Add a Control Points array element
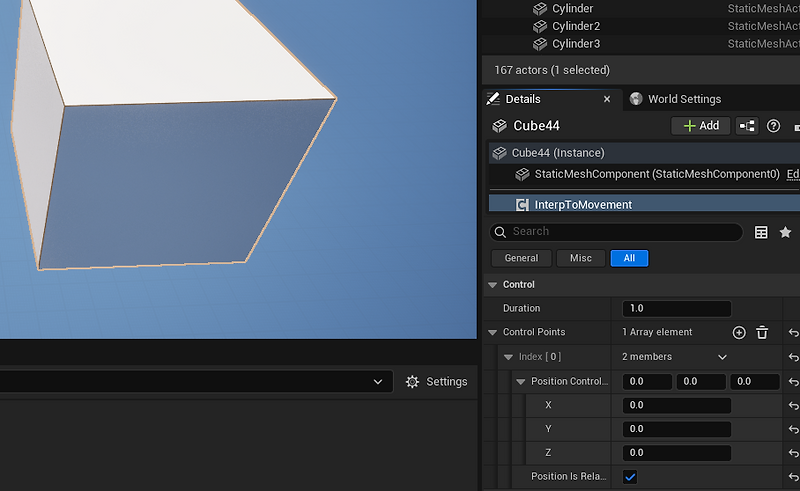 pos(739,333)
